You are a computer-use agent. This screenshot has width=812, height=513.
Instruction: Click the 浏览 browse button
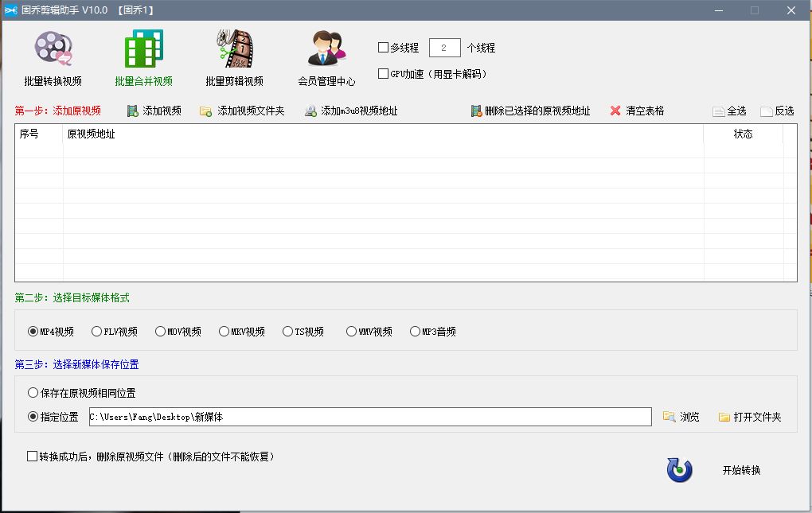681,416
